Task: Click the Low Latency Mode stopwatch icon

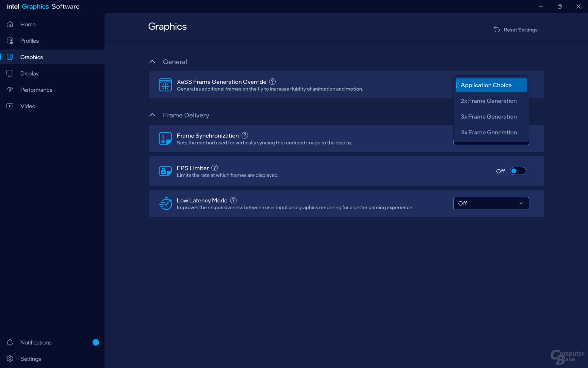Action: pos(165,203)
